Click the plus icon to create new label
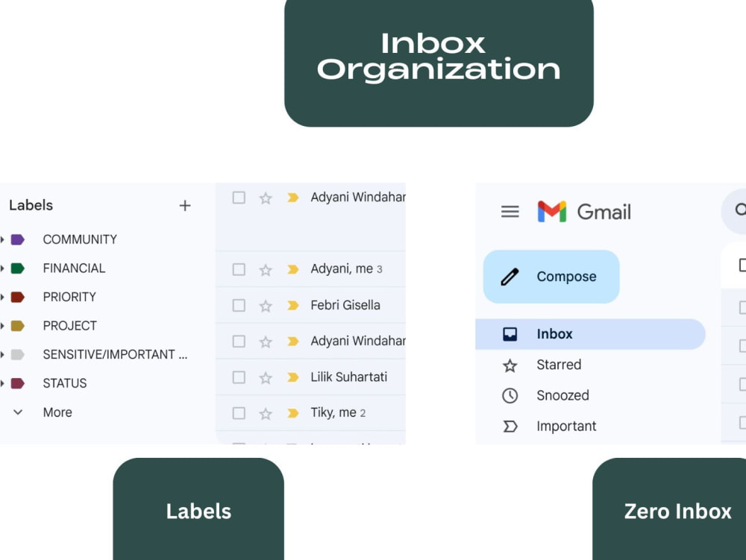Image resolution: width=746 pixels, height=560 pixels. 185,205
